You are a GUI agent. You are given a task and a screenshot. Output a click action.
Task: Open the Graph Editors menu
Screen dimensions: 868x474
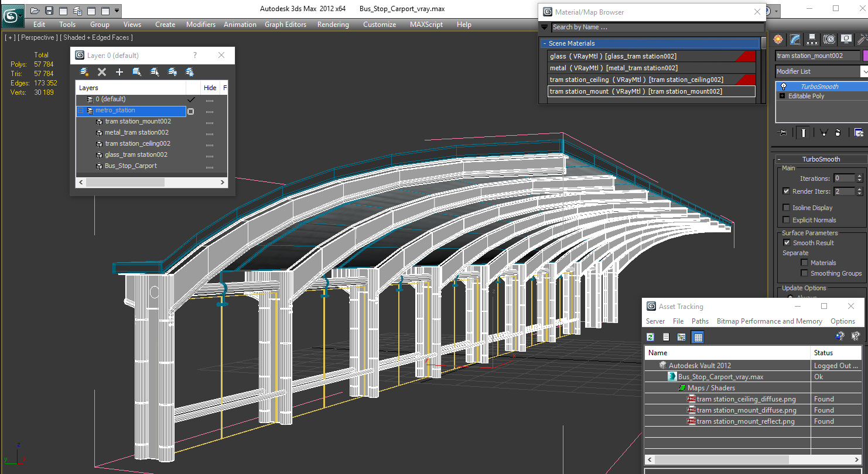[x=285, y=25]
